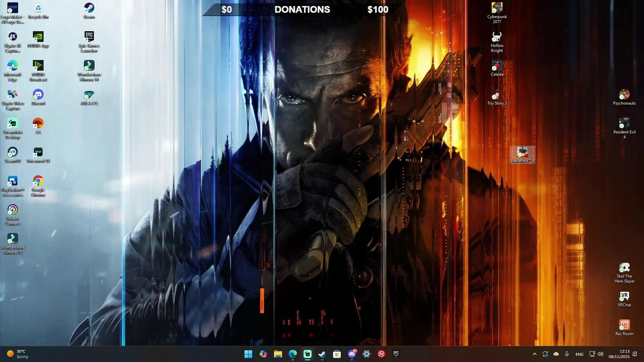The height and width of the screenshot is (362, 644).
Task: Select the Battlefield 6 desktop shortcut
Action: 523,154
